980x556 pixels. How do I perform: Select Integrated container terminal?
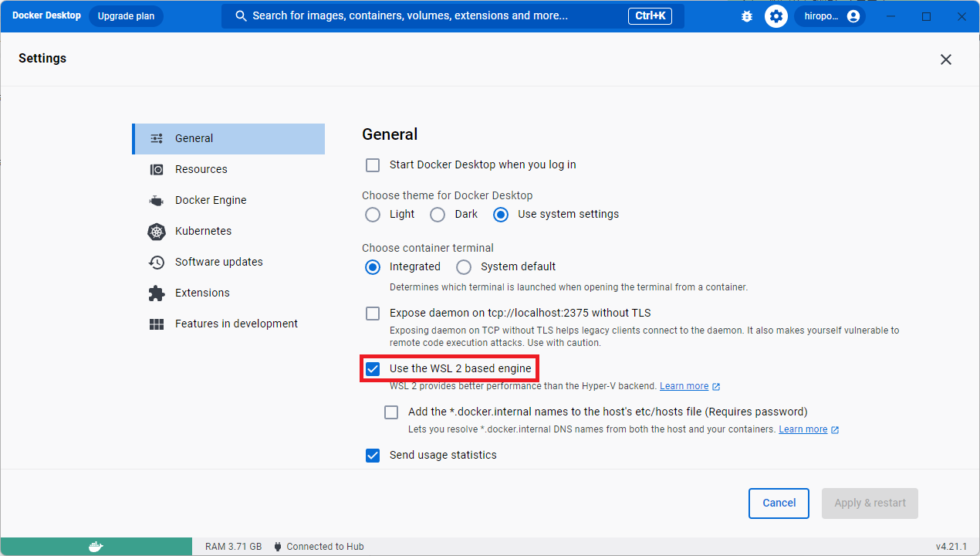(x=373, y=267)
